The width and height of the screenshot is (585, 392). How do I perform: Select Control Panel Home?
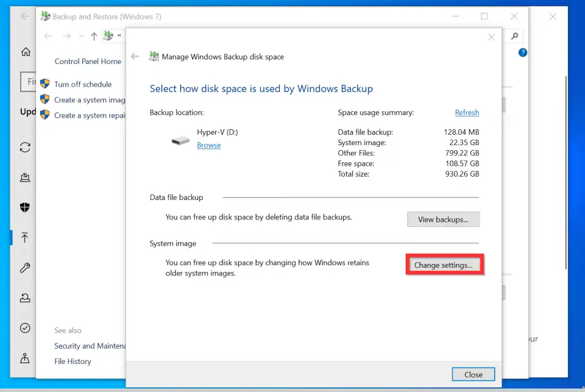pos(87,61)
